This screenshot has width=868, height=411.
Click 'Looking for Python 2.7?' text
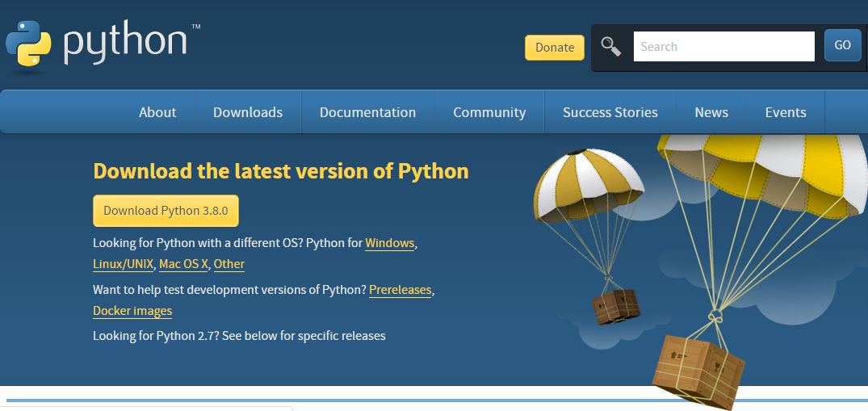pyautogui.click(x=157, y=336)
